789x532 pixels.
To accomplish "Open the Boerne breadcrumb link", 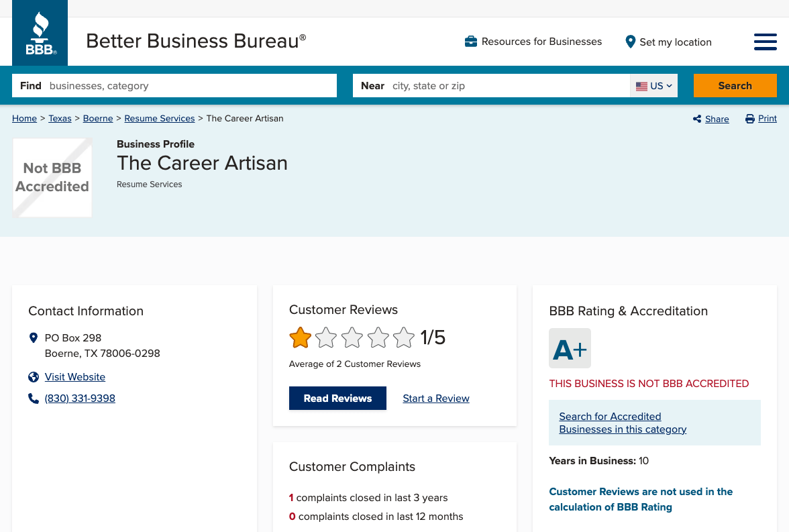I will [98, 118].
